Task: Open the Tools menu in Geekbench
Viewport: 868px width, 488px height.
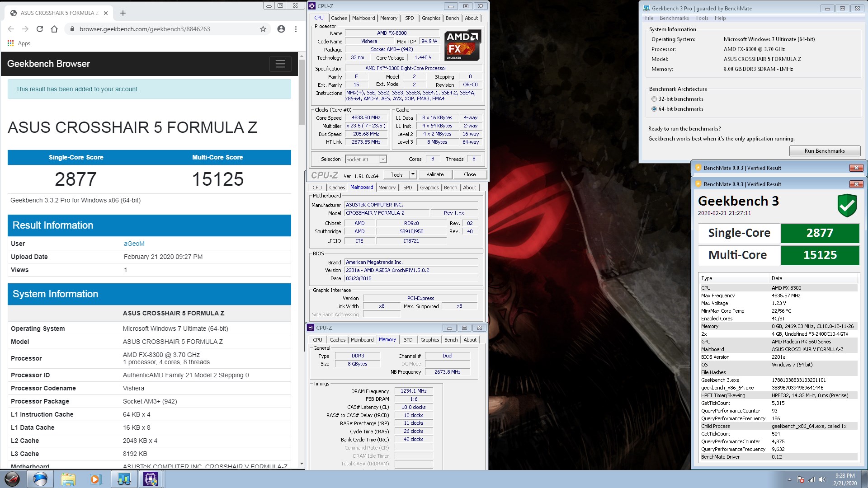Action: (702, 18)
